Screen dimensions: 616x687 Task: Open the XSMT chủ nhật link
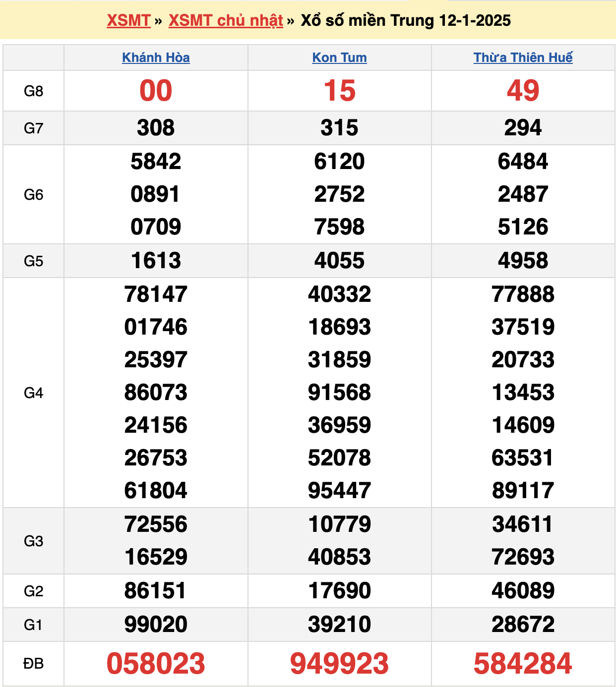[x=226, y=20]
